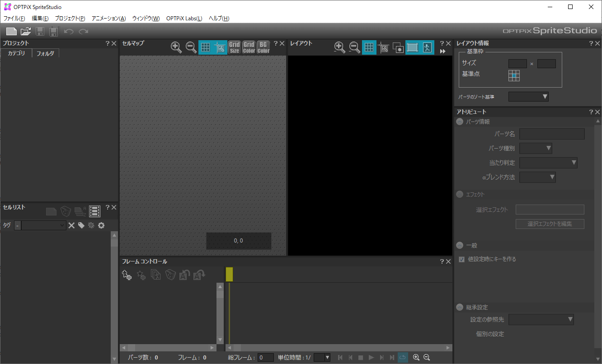Open the タグ dropdown in セルリスト
Viewport: 602px width, 364px height.
tap(44, 225)
